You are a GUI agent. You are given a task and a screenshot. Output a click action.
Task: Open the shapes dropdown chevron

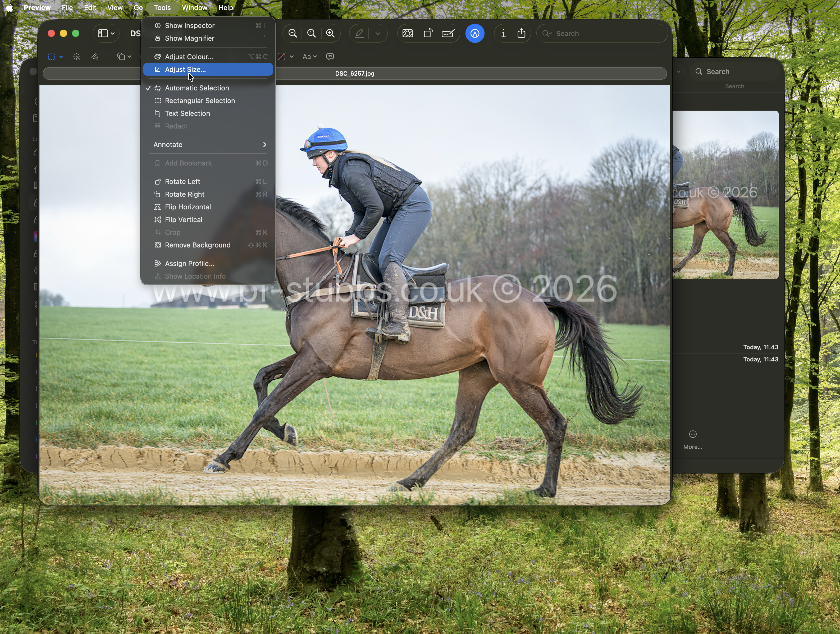point(130,56)
